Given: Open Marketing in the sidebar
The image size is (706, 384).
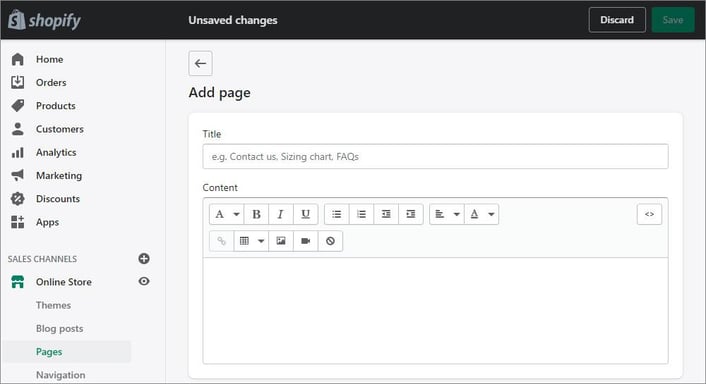Looking at the screenshot, I should tap(59, 176).
